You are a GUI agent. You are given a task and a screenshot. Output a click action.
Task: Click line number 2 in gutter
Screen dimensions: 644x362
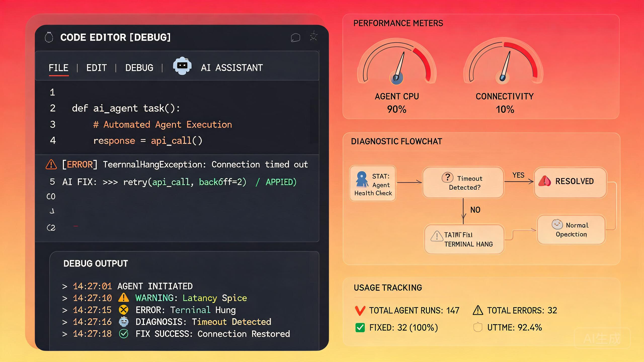[x=53, y=108]
